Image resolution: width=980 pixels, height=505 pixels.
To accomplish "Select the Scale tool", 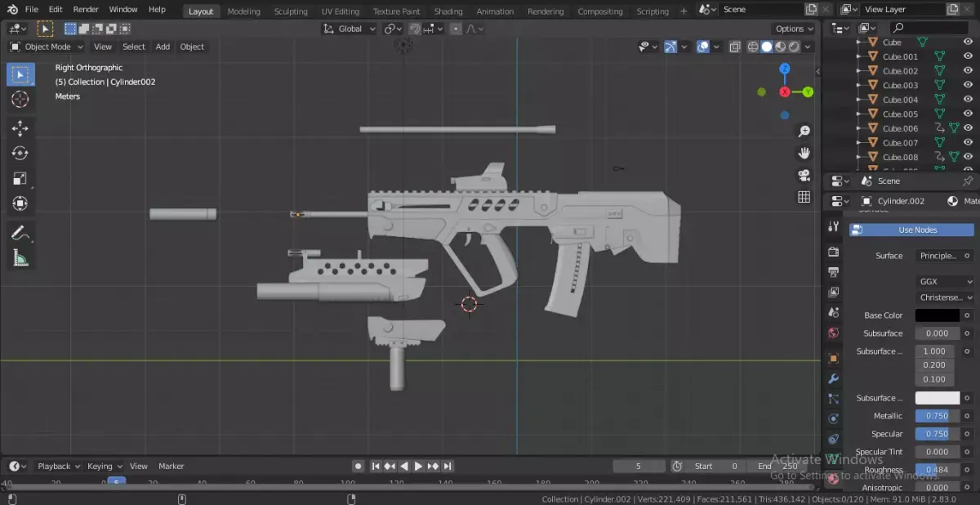I will click(x=20, y=178).
